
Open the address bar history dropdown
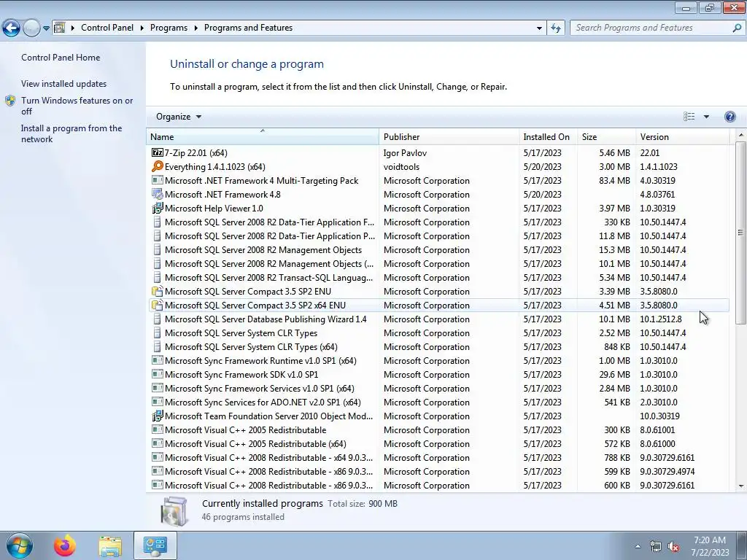[539, 28]
